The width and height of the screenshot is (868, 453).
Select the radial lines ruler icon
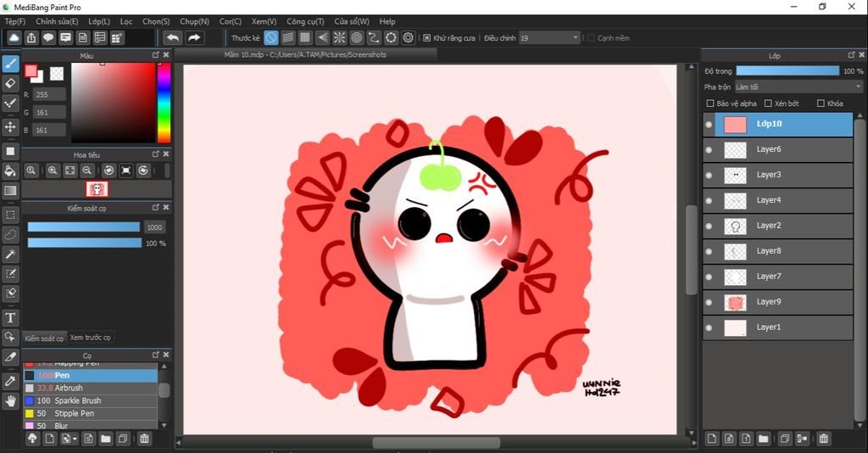(339, 37)
